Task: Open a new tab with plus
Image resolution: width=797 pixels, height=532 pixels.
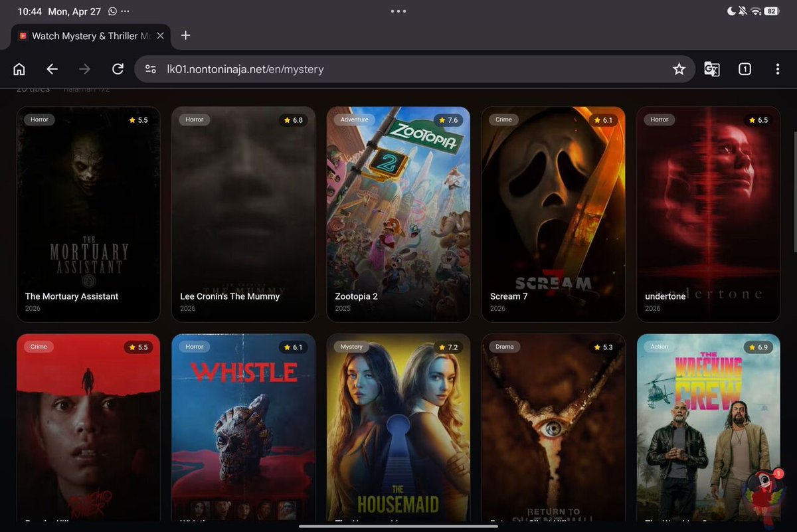Action: pyautogui.click(x=185, y=35)
